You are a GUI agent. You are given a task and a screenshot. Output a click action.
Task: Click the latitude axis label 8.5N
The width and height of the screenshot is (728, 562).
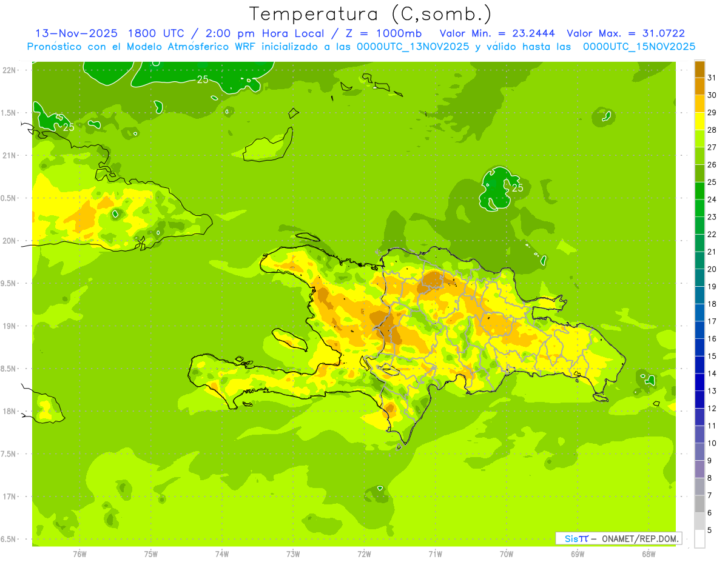pyautogui.click(x=9, y=369)
